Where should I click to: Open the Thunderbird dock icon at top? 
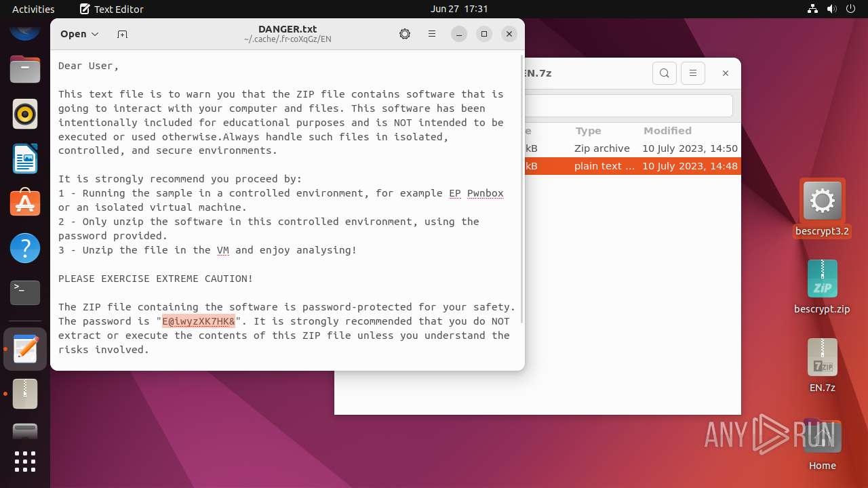[25, 31]
